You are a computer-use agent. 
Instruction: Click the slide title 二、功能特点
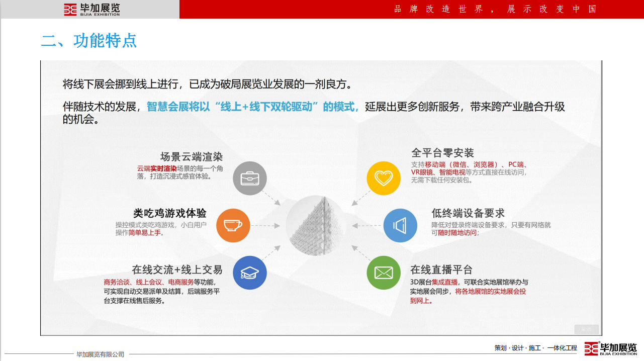pyautogui.click(x=89, y=41)
